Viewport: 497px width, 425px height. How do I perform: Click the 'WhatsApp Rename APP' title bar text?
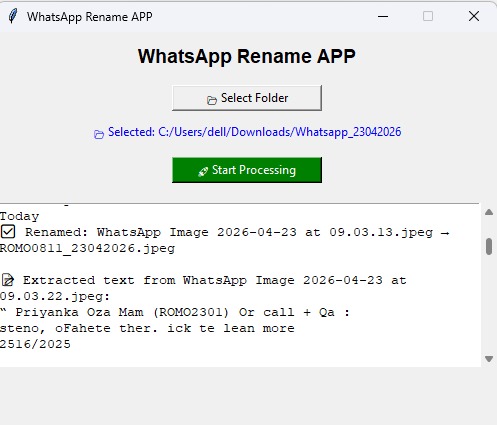pyautogui.click(x=90, y=17)
